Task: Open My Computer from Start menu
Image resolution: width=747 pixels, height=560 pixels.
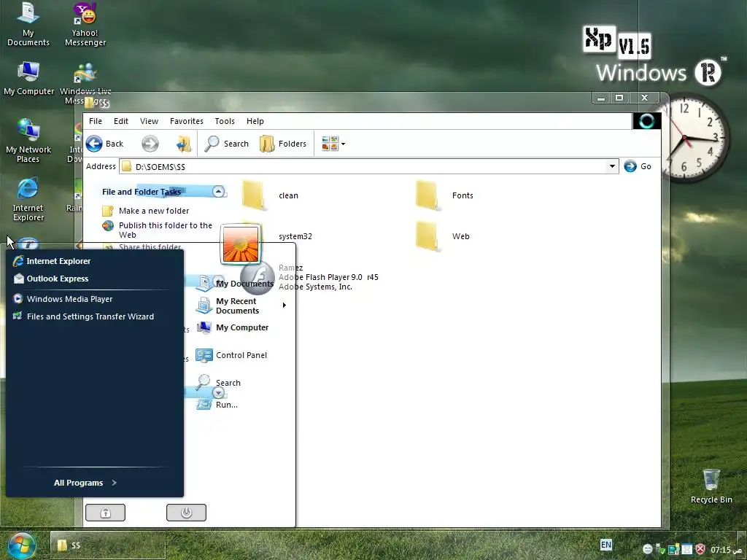Action: point(233,327)
